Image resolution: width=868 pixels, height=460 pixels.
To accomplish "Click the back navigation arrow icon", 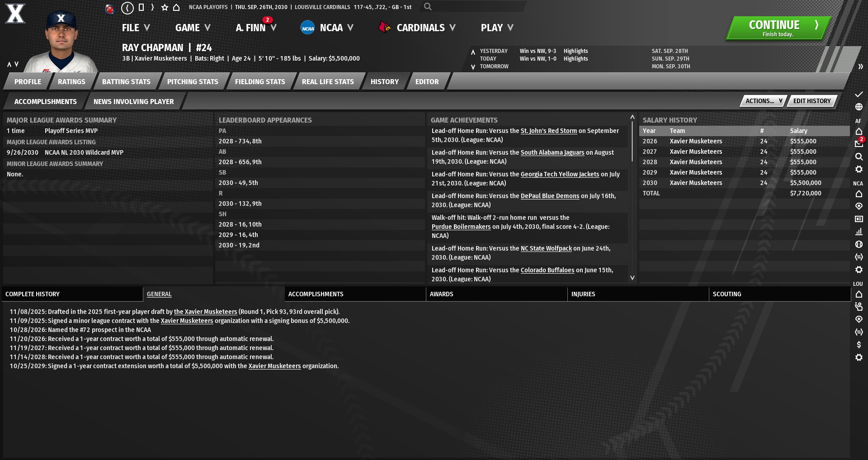I will 127,8.
